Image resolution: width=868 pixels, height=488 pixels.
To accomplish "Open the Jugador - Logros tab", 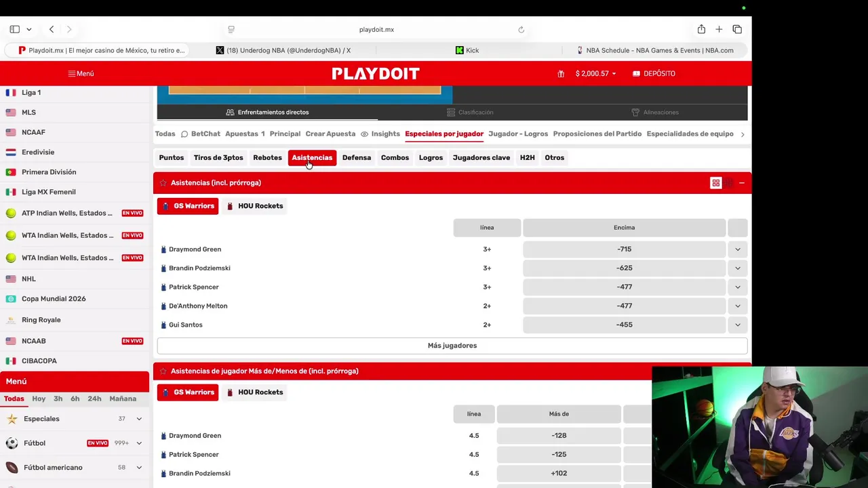I will click(518, 134).
